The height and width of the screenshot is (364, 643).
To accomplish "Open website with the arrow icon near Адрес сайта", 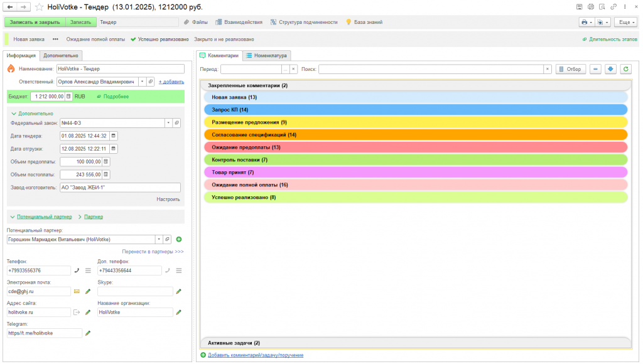I will (77, 312).
